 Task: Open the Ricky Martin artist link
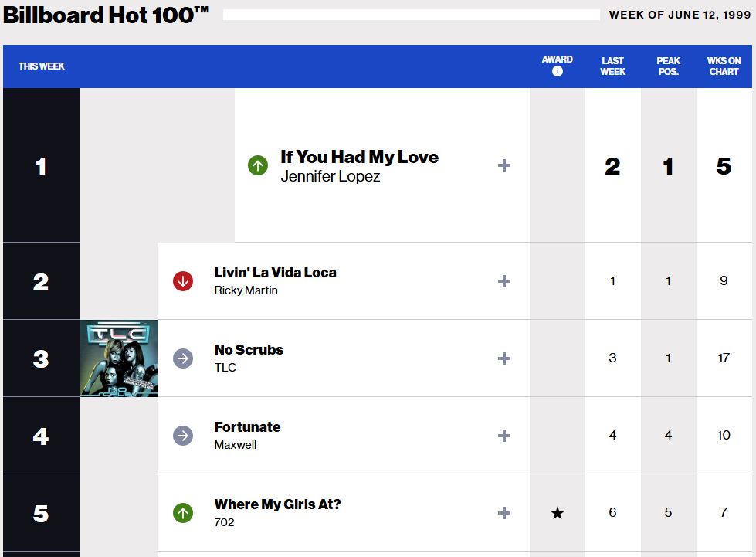click(246, 290)
